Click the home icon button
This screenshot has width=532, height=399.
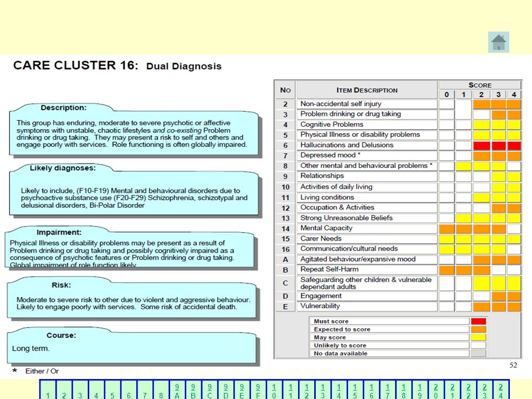(x=498, y=42)
